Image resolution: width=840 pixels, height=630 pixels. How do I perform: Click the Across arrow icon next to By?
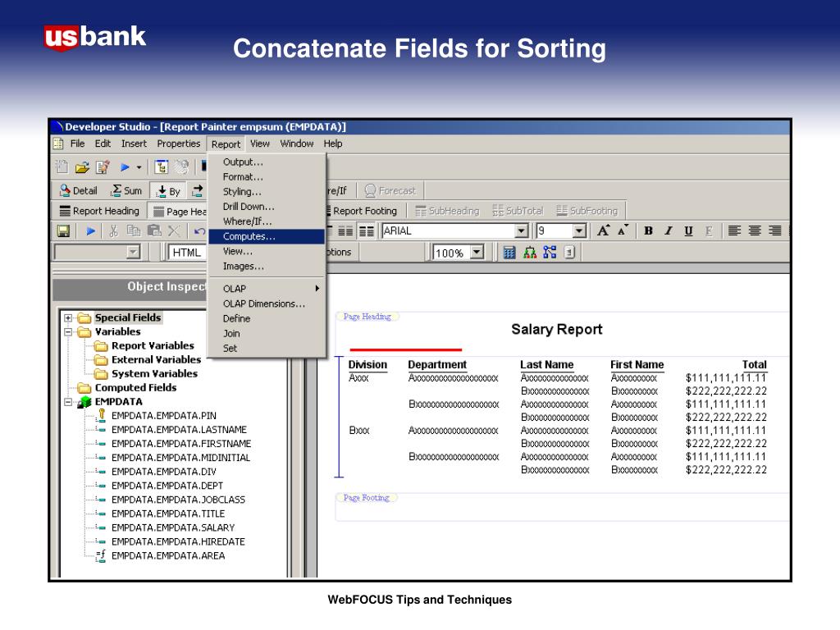point(197,190)
